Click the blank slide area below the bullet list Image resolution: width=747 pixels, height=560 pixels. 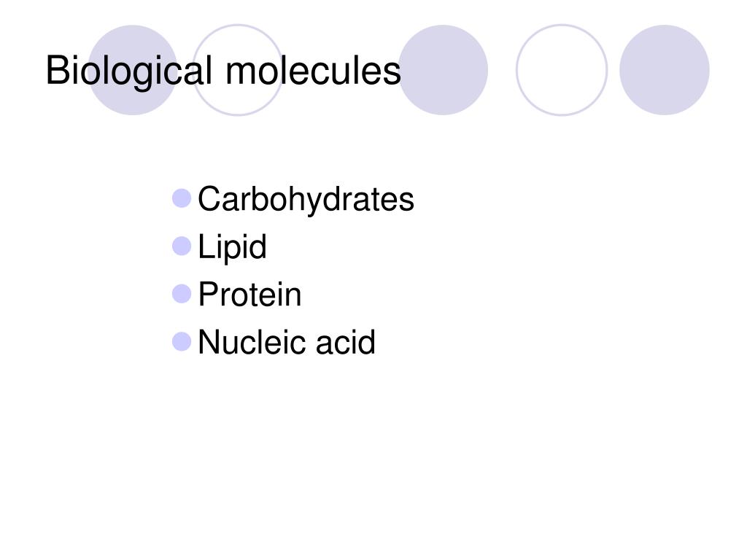[373, 452]
